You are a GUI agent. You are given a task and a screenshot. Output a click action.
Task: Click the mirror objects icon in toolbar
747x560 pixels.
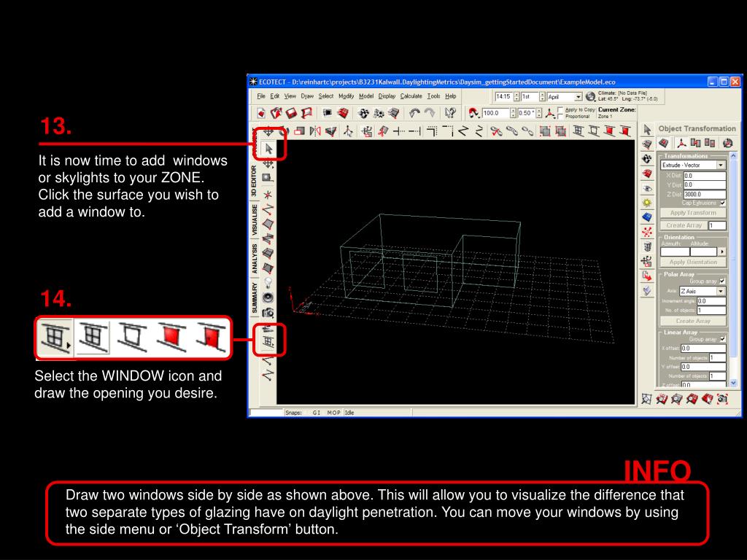point(315,131)
